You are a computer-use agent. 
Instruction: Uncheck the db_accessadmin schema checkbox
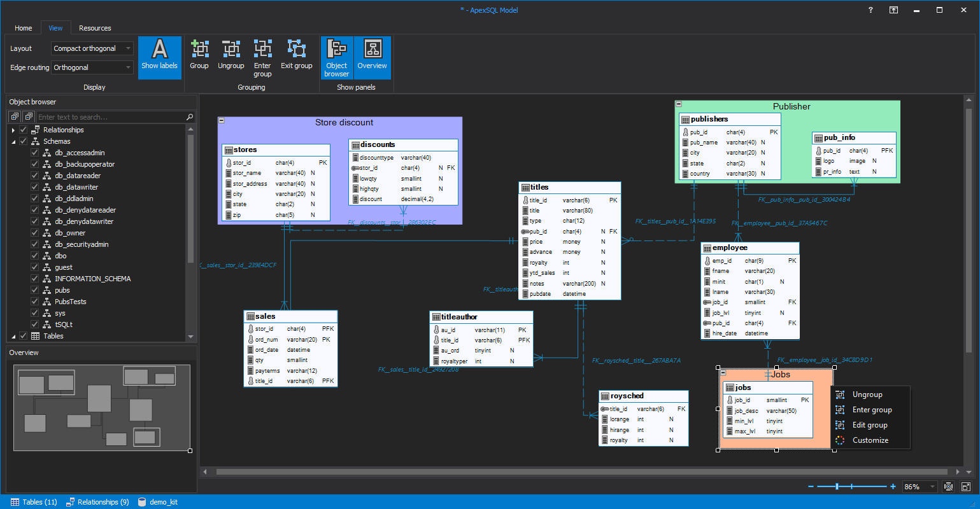(x=35, y=153)
